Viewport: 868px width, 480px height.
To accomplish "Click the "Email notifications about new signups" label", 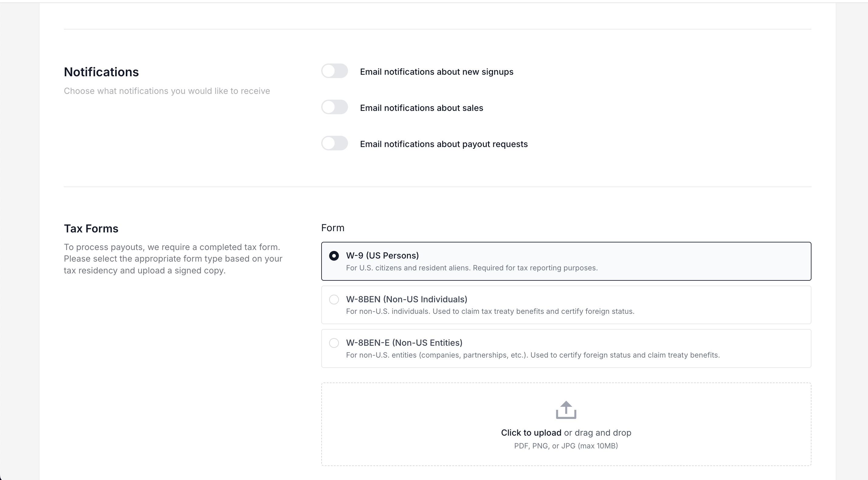I will tap(437, 72).
